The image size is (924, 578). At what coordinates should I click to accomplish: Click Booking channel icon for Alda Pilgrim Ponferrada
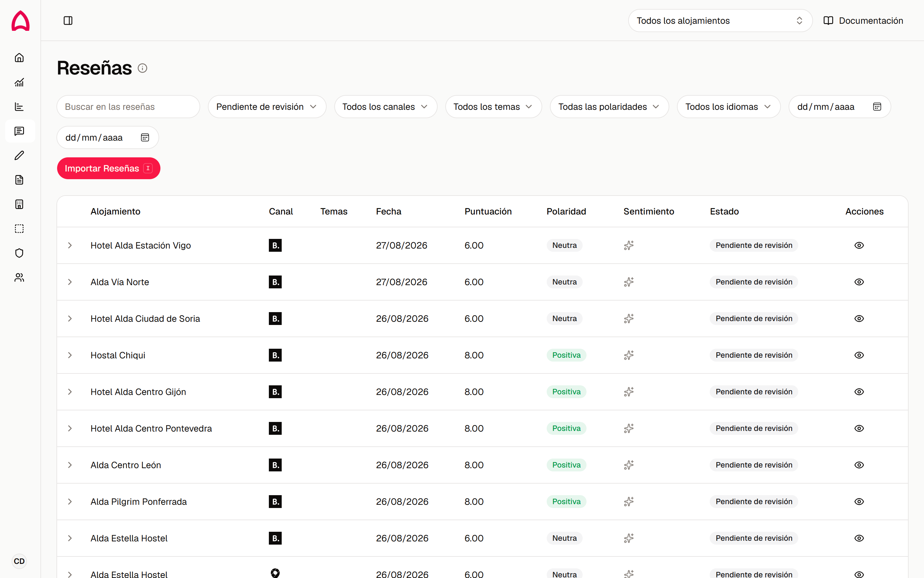click(275, 502)
